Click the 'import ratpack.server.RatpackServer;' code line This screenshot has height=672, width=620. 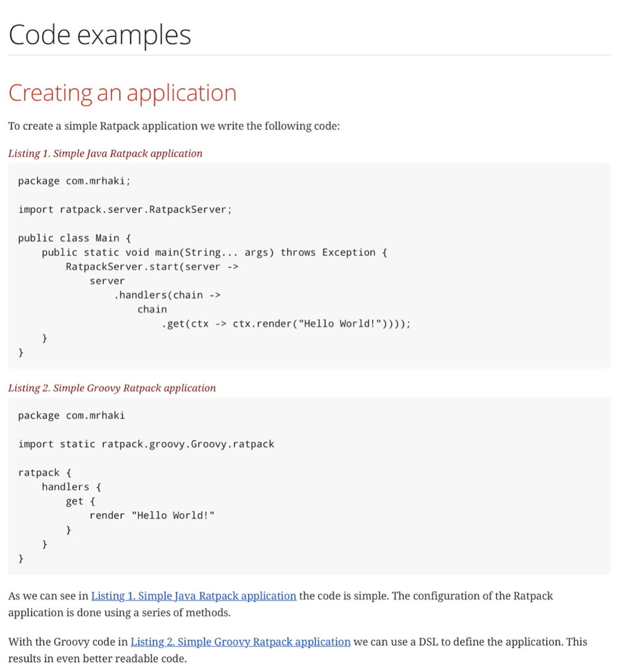(x=125, y=210)
